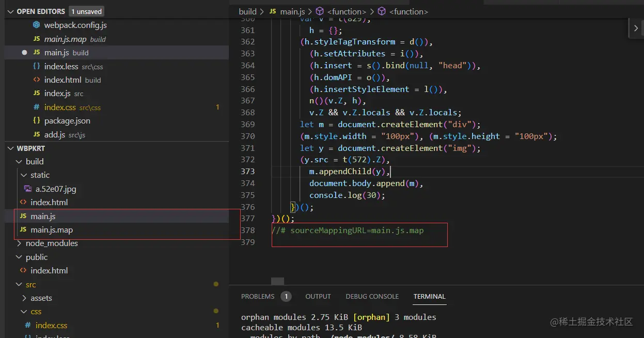Image resolution: width=644 pixels, height=338 pixels.
Task: Click the JS icon beside add.js
Action: [x=36, y=134]
